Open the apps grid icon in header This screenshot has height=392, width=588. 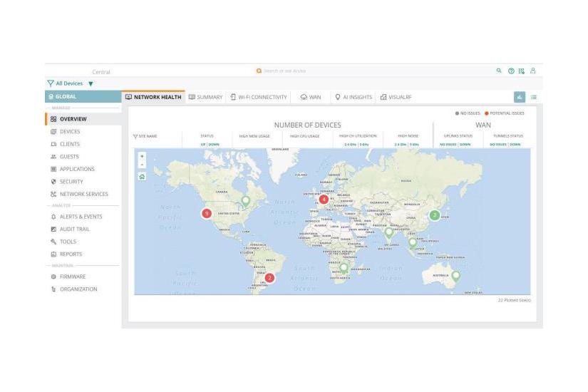(521, 71)
